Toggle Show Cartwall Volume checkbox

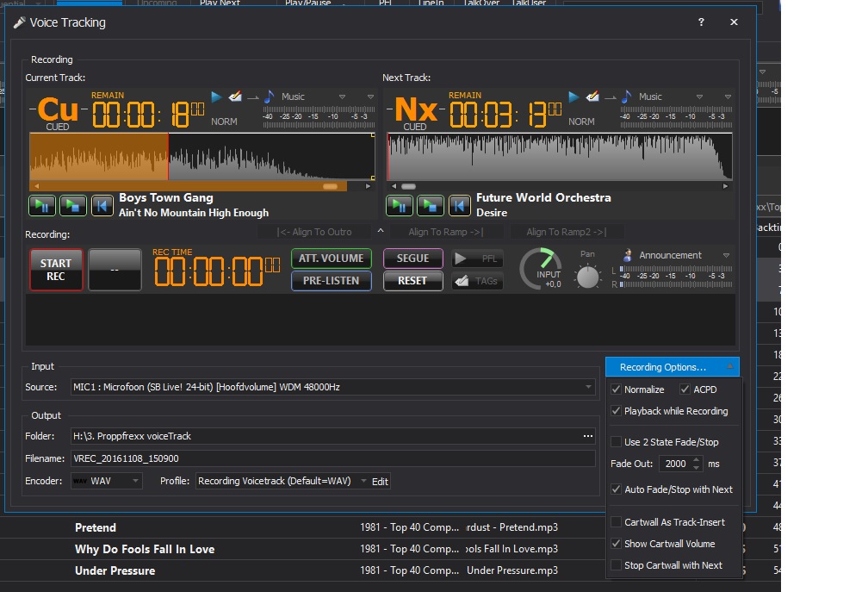click(x=616, y=544)
